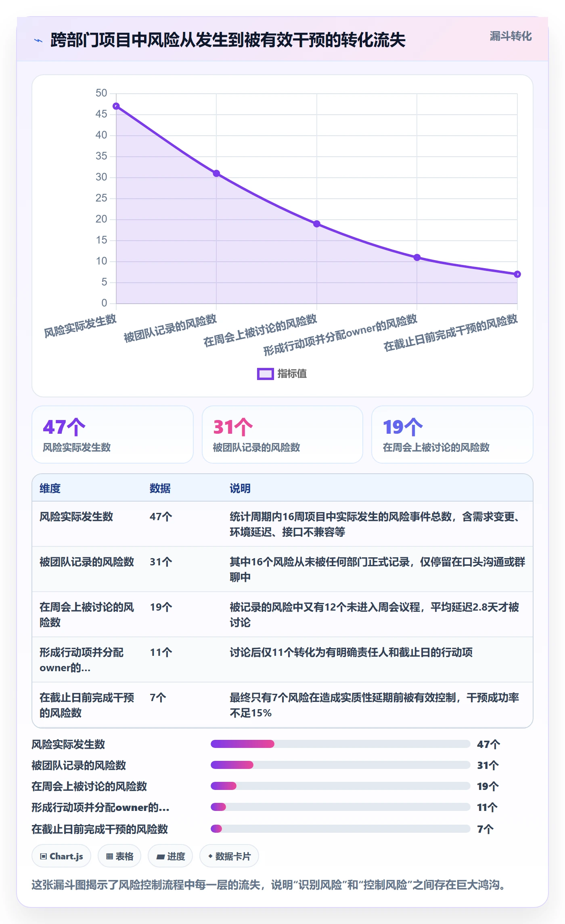The image size is (565, 924).
Task: Click the chart data point at 11
Action: click(417, 257)
